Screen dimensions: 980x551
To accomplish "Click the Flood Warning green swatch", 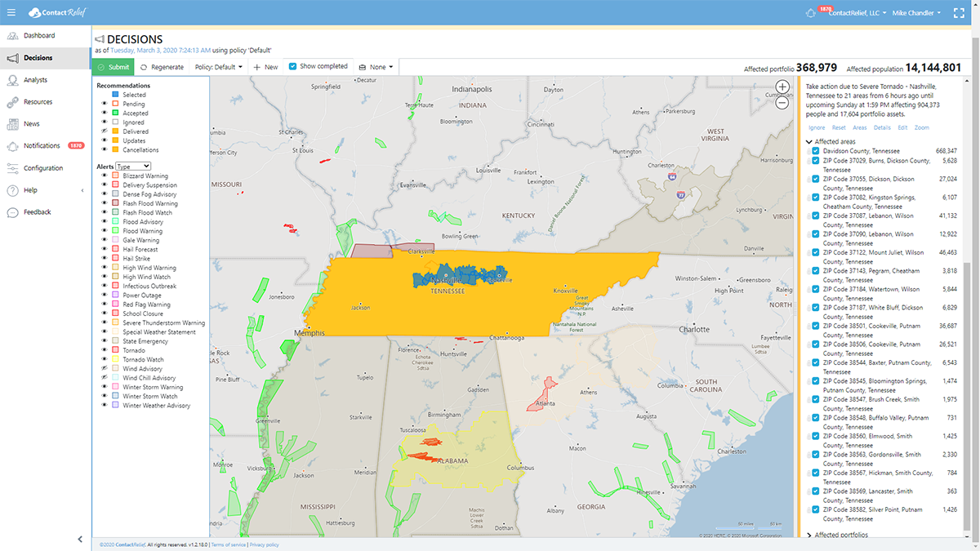I will pyautogui.click(x=115, y=231).
